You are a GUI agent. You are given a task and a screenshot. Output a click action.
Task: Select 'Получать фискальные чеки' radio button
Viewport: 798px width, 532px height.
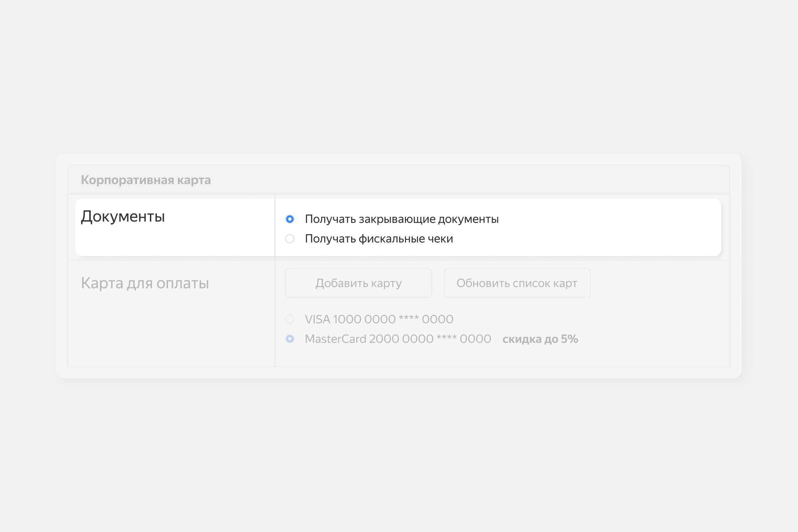(290, 239)
